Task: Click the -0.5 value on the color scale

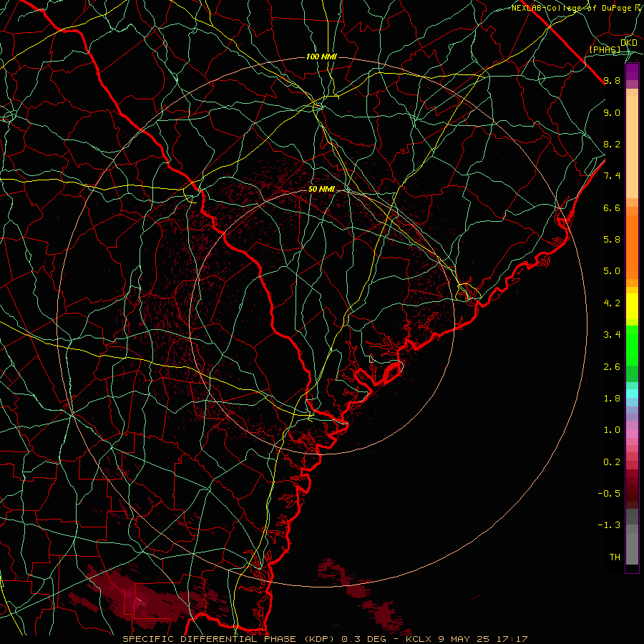Action: point(609,494)
